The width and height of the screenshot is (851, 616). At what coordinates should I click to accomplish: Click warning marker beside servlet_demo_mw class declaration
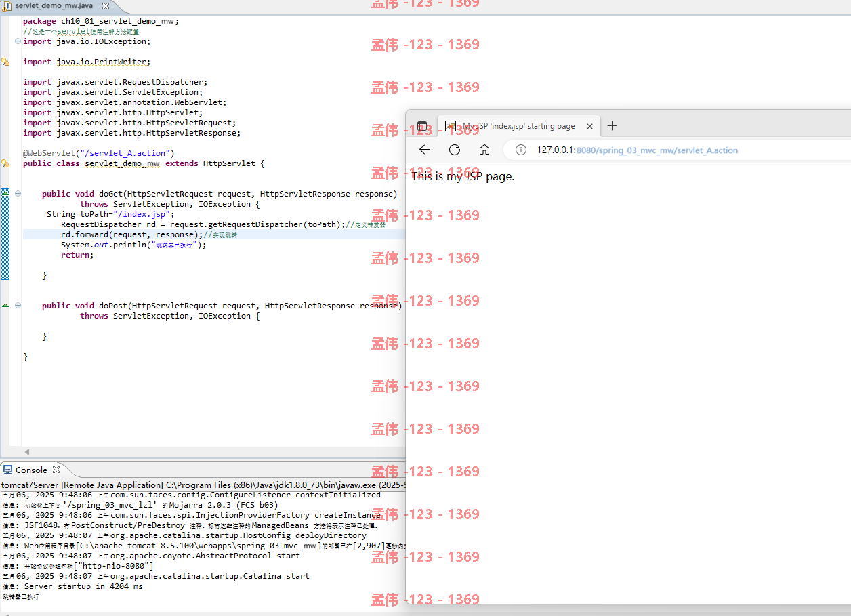(x=5, y=163)
